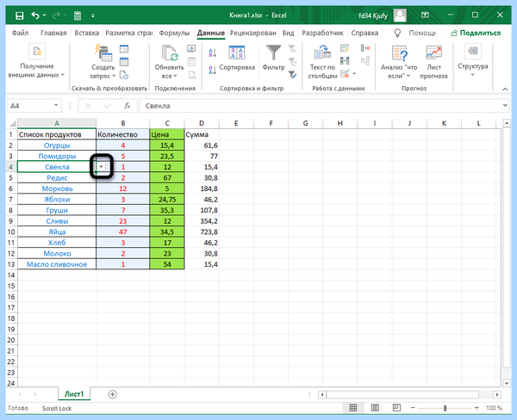
Task: Select the column C header
Action: click(x=167, y=123)
